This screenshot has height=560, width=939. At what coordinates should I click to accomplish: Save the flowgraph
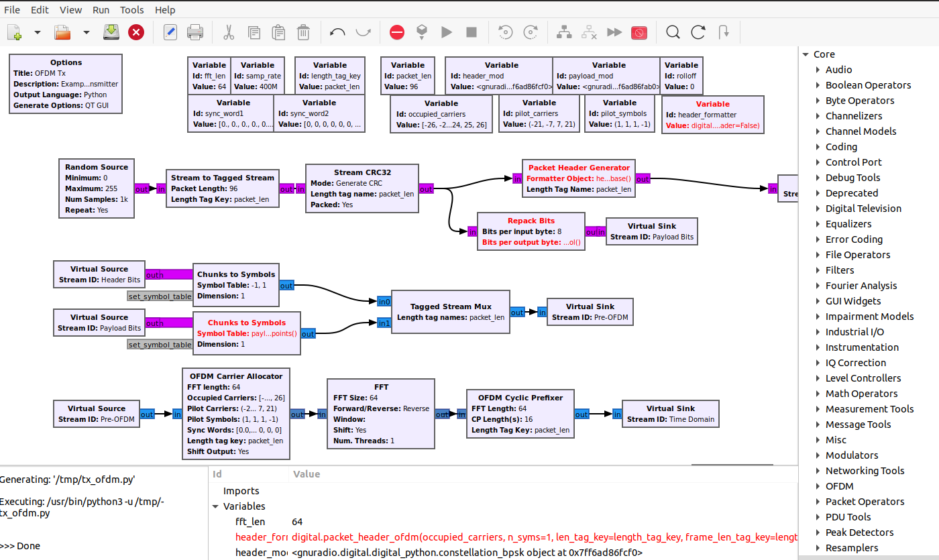coord(111,32)
